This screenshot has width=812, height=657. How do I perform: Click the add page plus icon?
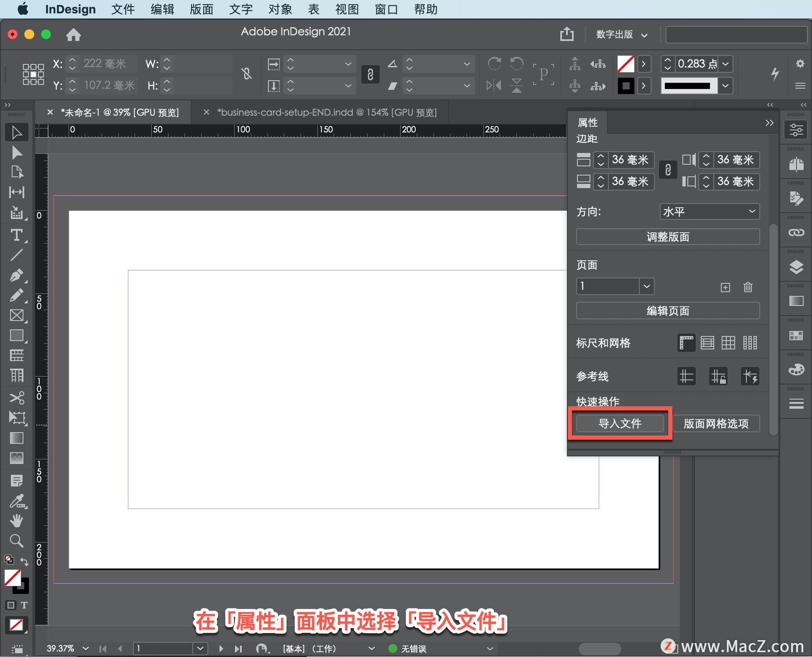tap(725, 287)
